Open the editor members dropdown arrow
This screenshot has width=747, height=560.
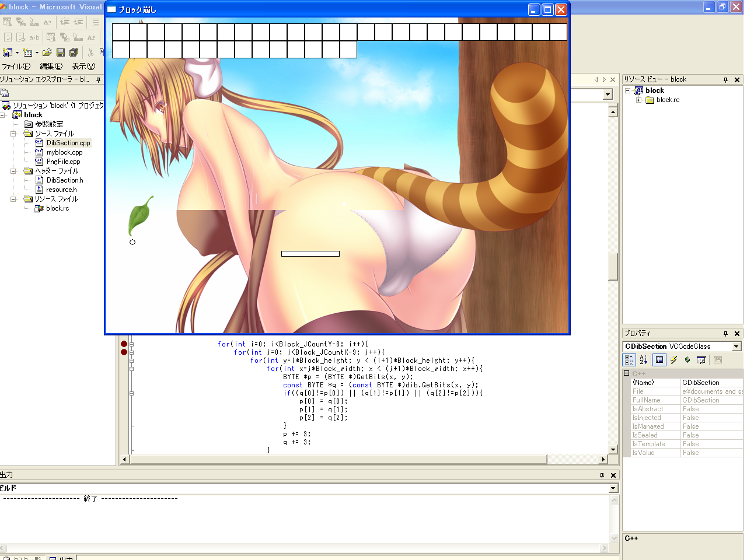coord(608,94)
